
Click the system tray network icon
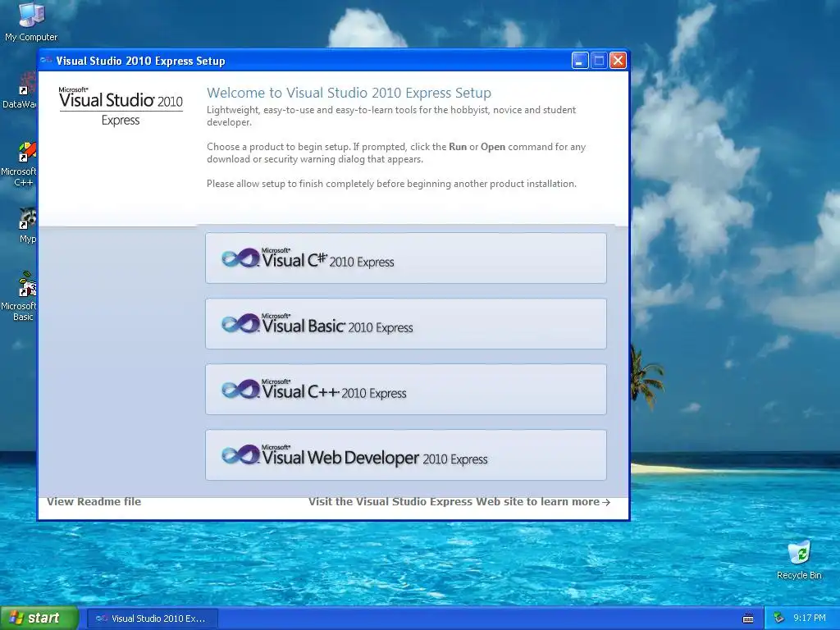(778, 618)
